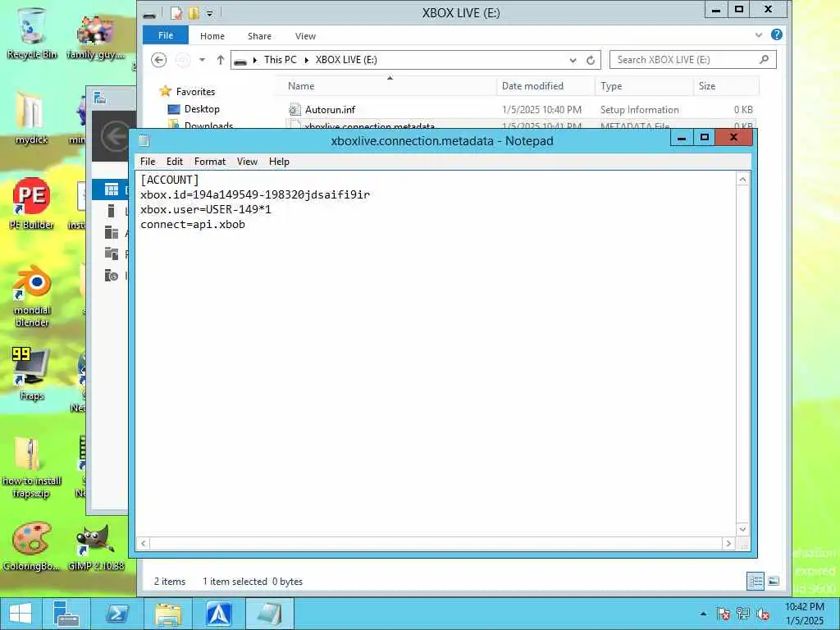Open the Recycle Bin desktop icon
Image resolution: width=840 pixels, height=630 pixels.
[x=32, y=33]
